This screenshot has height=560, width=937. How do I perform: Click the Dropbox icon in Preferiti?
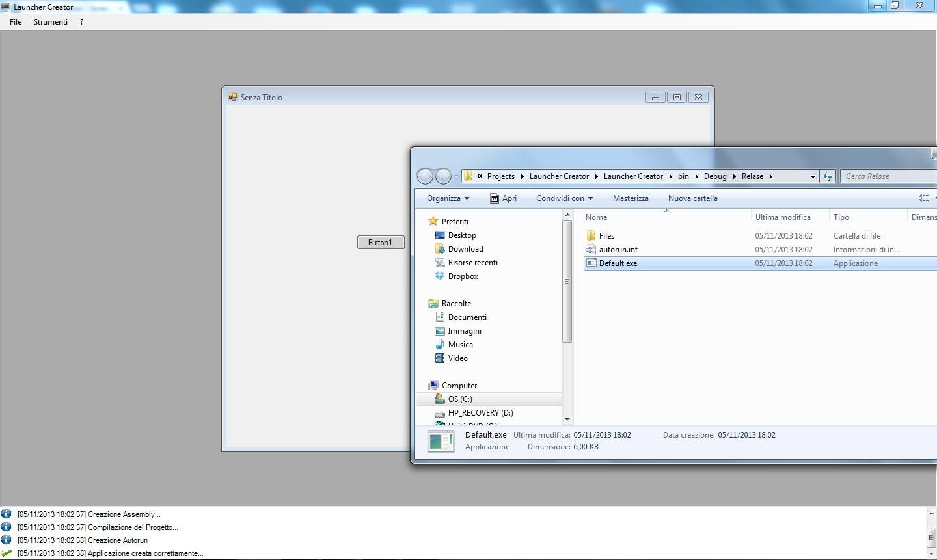[440, 276]
